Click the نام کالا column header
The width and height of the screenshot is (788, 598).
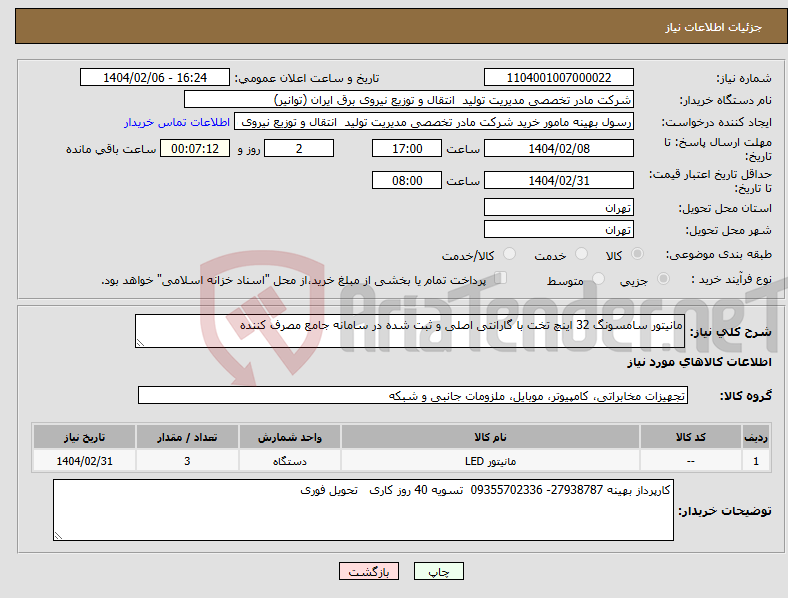(490, 437)
